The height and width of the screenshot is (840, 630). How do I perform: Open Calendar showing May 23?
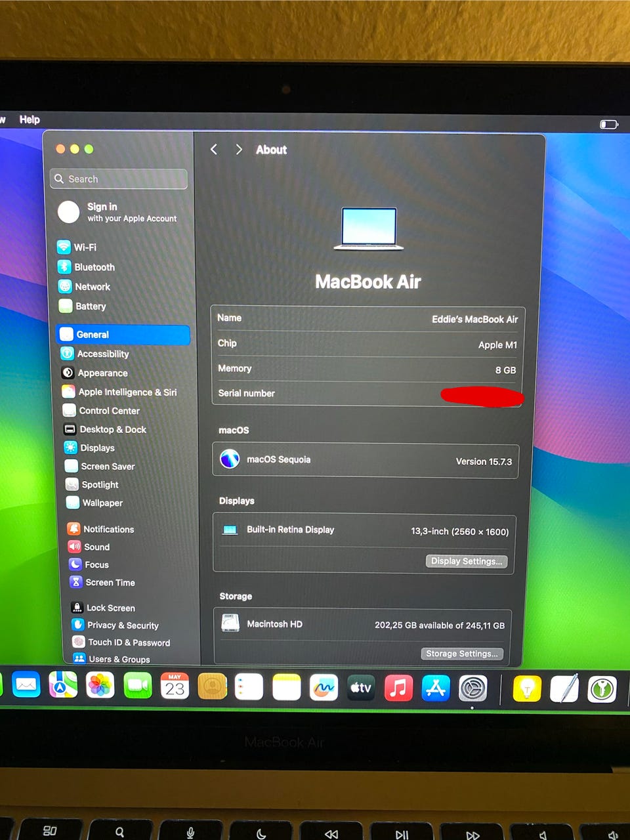[175, 686]
